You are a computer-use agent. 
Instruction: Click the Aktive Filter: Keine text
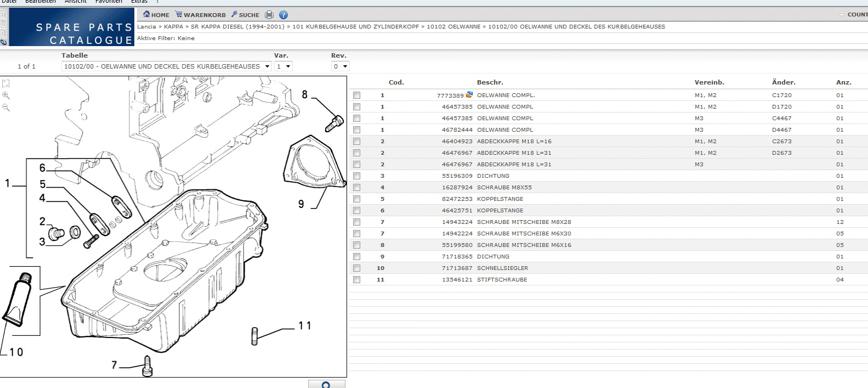[x=166, y=38]
